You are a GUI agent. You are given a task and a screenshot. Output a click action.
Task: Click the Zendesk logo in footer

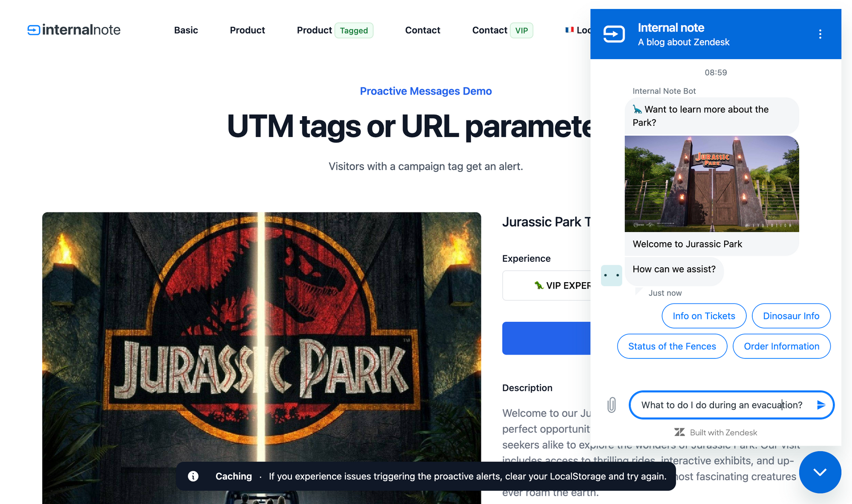click(x=679, y=432)
